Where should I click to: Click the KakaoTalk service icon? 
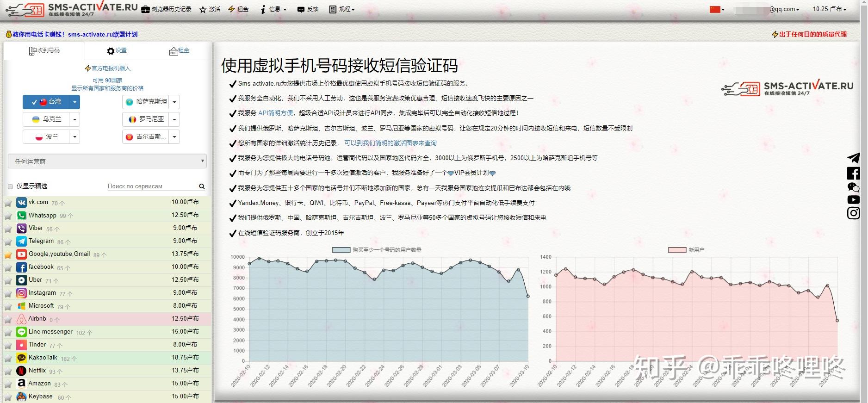tap(21, 358)
